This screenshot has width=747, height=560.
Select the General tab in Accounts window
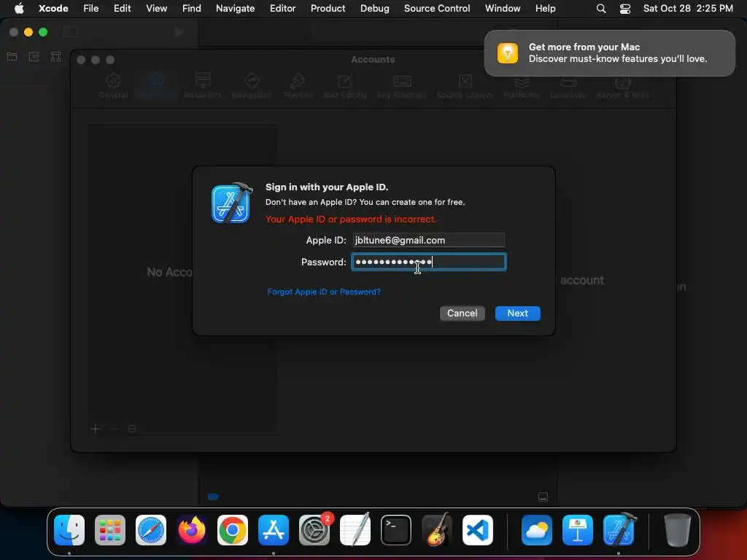click(x=113, y=87)
